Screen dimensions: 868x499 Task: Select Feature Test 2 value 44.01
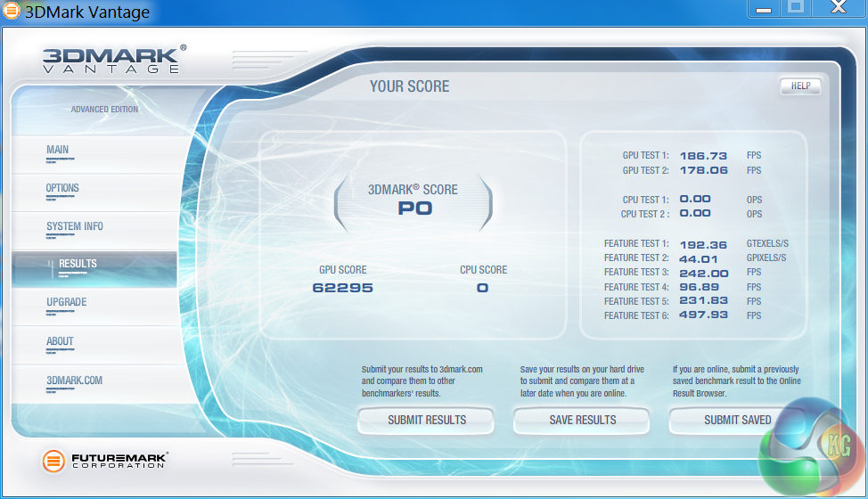click(698, 259)
